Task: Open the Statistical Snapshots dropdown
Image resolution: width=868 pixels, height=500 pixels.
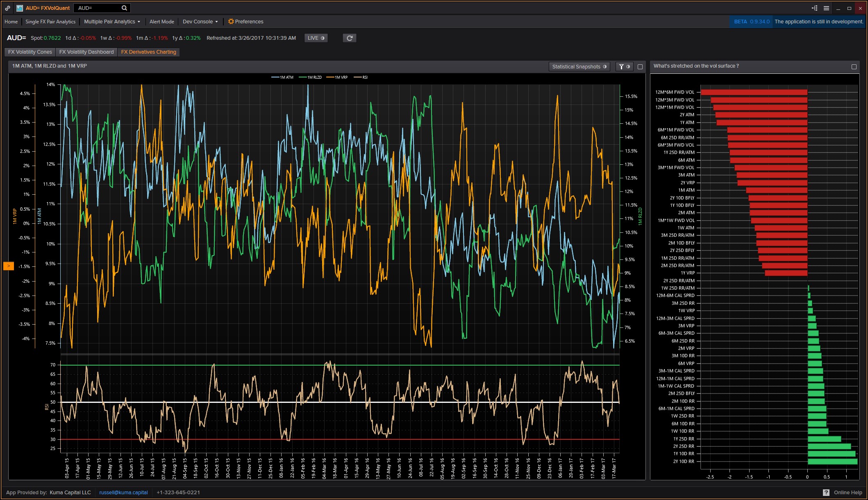Action: (x=579, y=67)
